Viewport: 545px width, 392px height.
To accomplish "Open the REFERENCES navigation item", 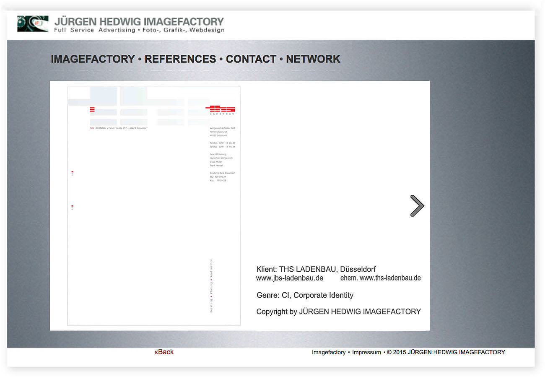I will [180, 59].
